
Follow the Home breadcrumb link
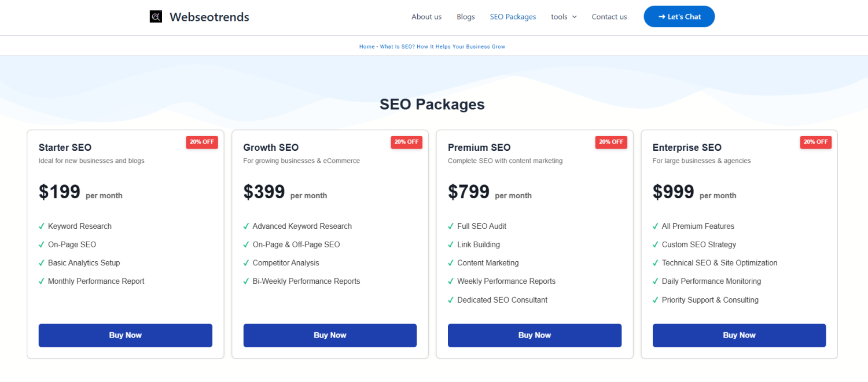pyautogui.click(x=367, y=47)
